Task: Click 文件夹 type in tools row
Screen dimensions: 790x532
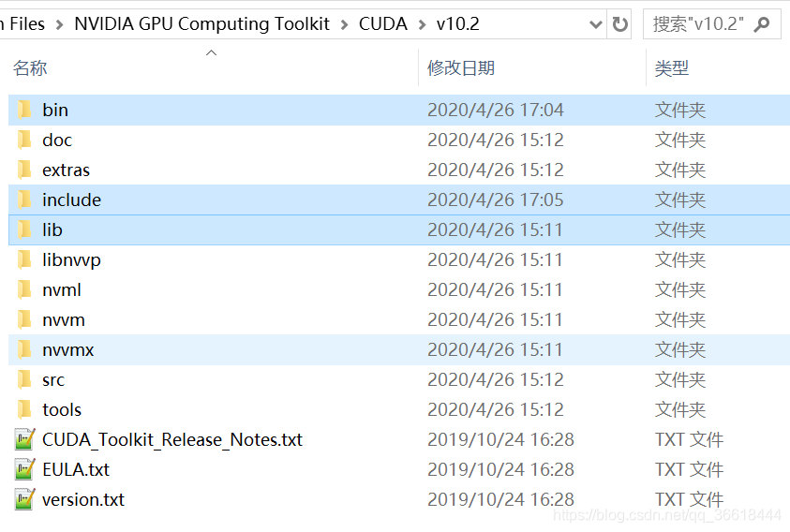Action: click(x=680, y=409)
